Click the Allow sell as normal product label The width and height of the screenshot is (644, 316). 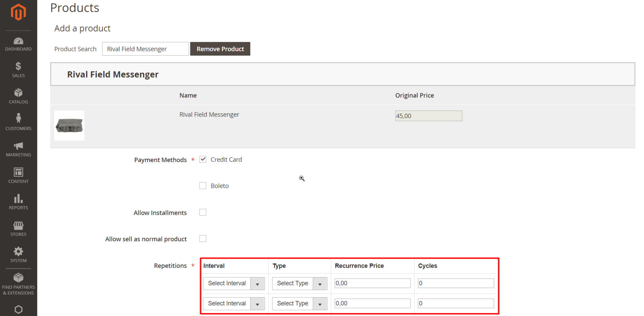[146, 239]
